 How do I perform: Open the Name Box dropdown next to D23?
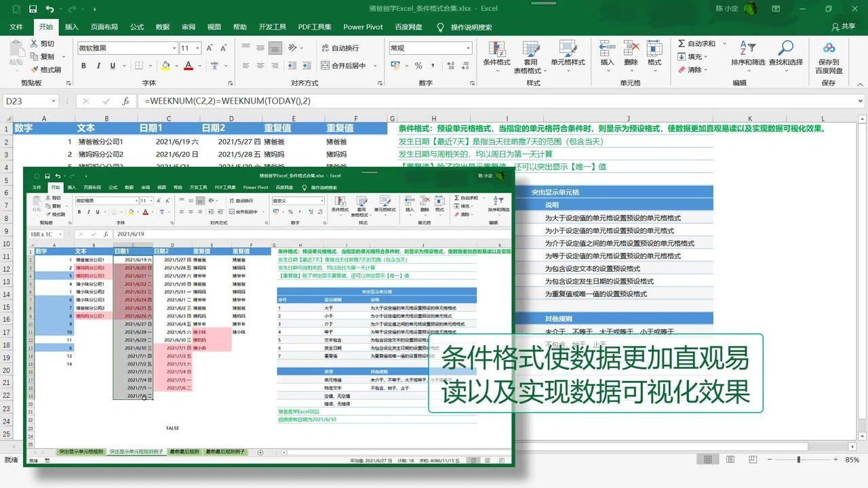tap(54, 101)
